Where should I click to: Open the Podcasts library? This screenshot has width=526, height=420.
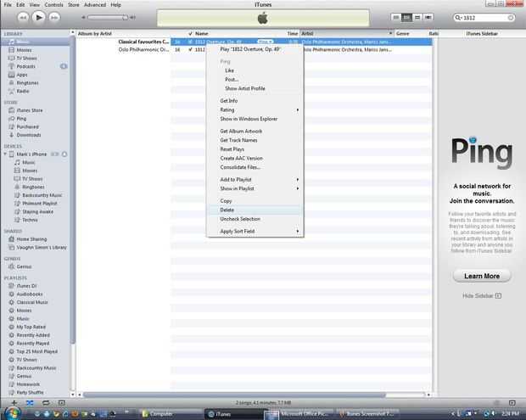[x=25, y=66]
